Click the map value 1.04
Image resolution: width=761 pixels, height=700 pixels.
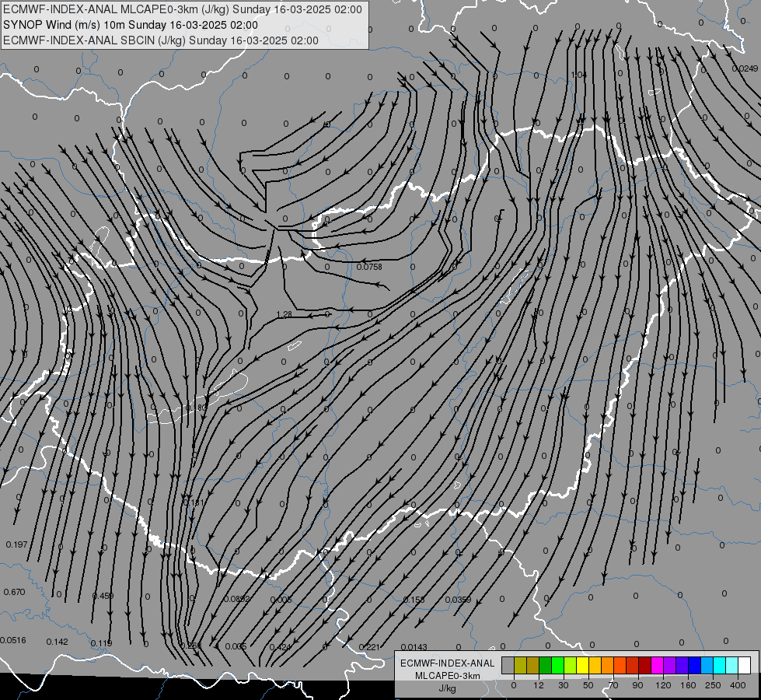coord(579,75)
